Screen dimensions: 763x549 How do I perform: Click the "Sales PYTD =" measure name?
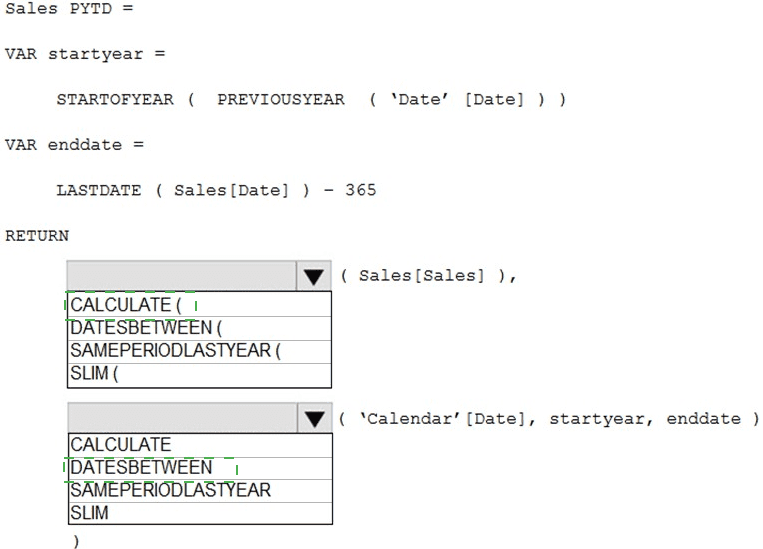(x=69, y=8)
